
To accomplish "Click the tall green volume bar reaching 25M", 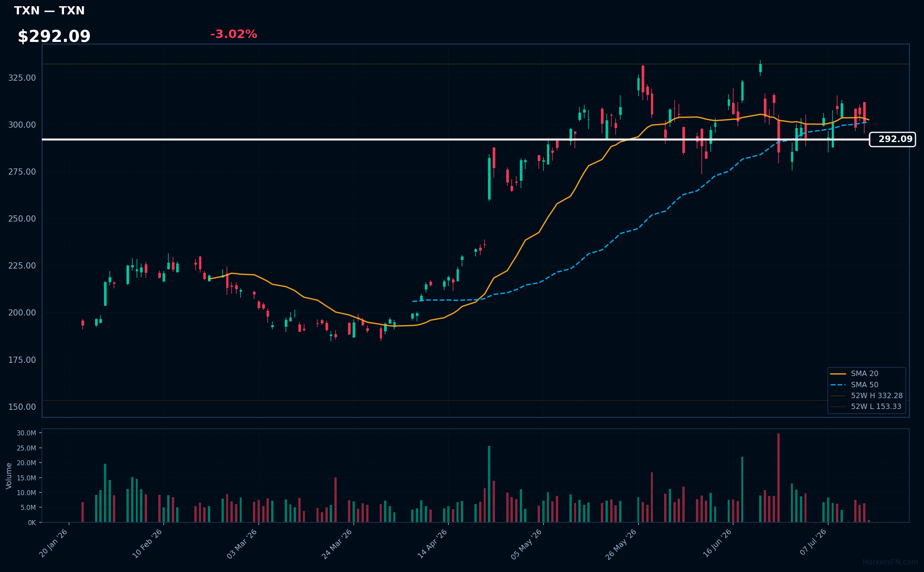I will pyautogui.click(x=489, y=484).
